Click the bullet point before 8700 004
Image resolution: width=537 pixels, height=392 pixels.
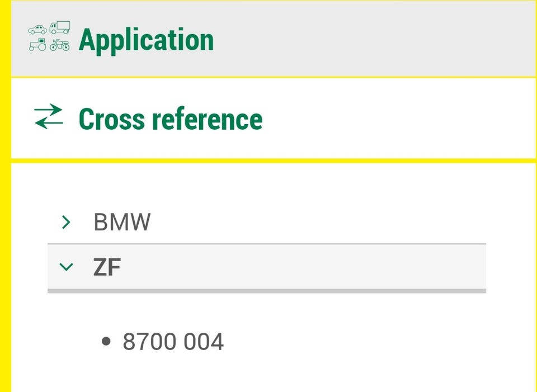(x=107, y=342)
